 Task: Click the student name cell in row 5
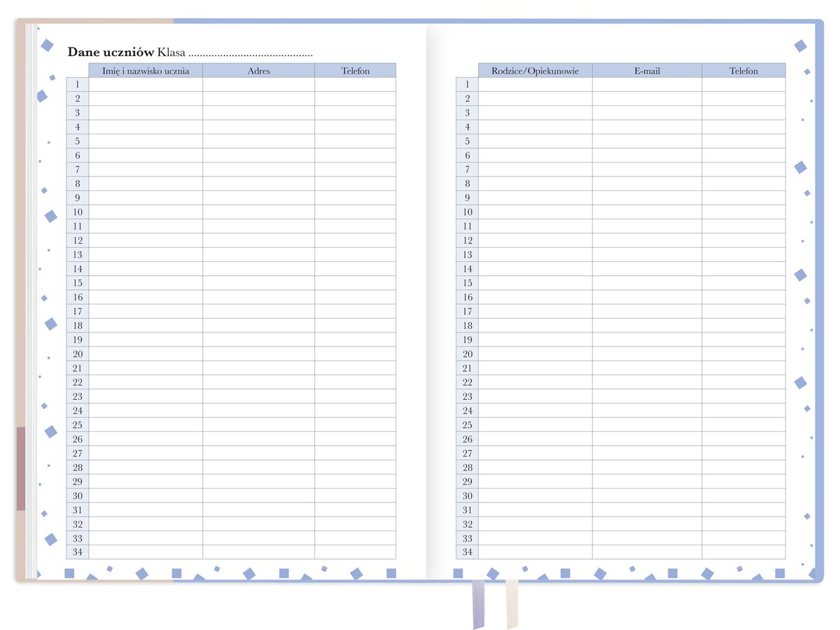click(x=146, y=141)
